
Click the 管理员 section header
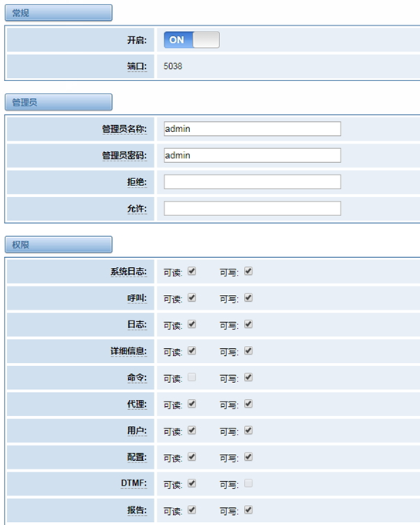[x=59, y=102]
